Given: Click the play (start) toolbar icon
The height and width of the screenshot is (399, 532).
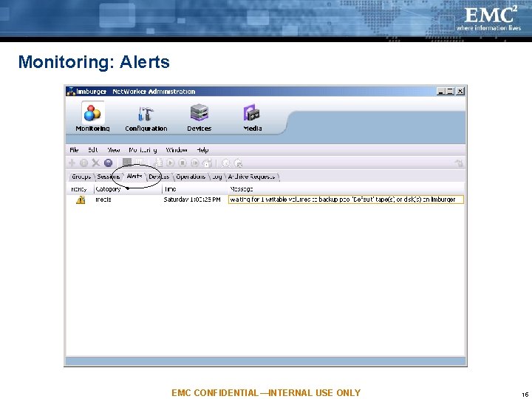Looking at the screenshot, I should click(171, 163).
